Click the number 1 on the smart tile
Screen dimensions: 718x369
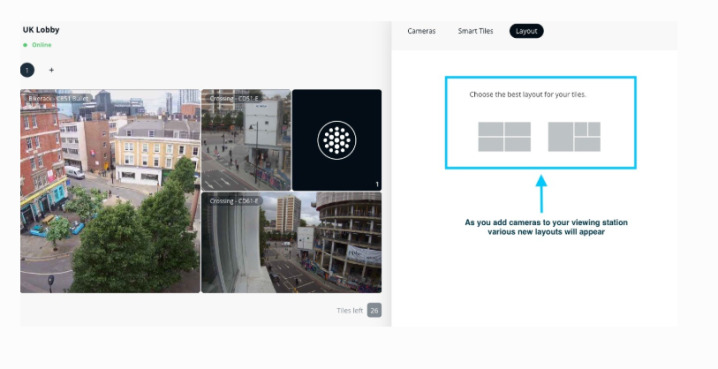377,184
